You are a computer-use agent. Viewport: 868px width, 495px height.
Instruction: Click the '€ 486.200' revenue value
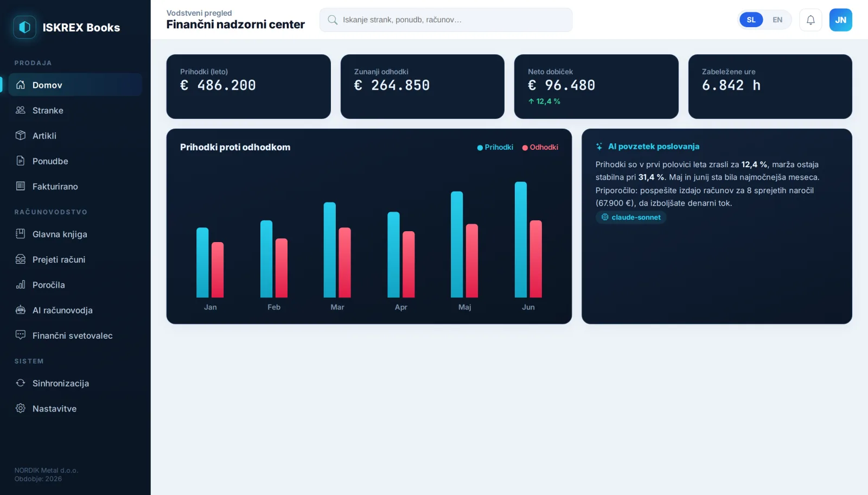(x=218, y=85)
